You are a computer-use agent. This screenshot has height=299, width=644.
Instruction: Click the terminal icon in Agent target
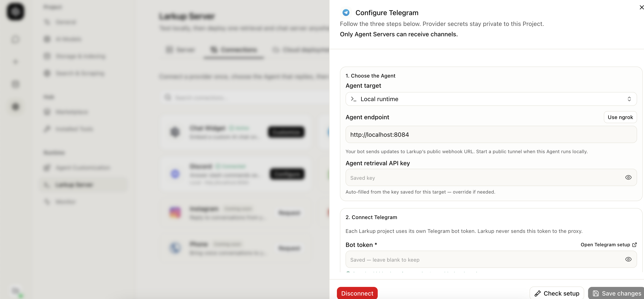click(x=353, y=99)
